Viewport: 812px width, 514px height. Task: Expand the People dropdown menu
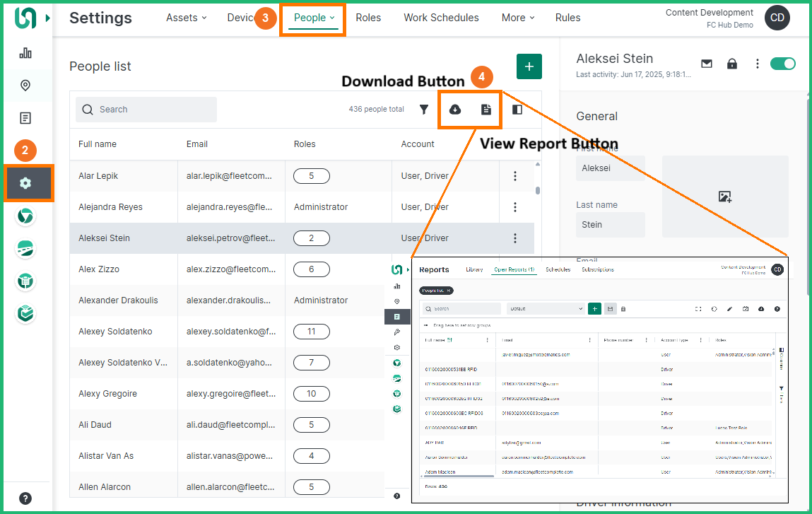pos(314,18)
